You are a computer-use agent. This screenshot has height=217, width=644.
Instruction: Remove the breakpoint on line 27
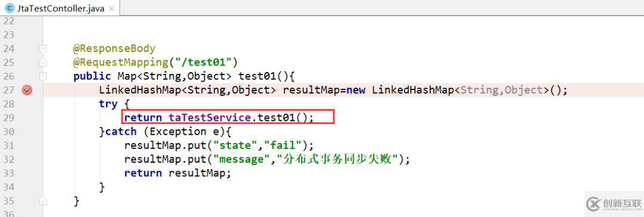[27, 90]
